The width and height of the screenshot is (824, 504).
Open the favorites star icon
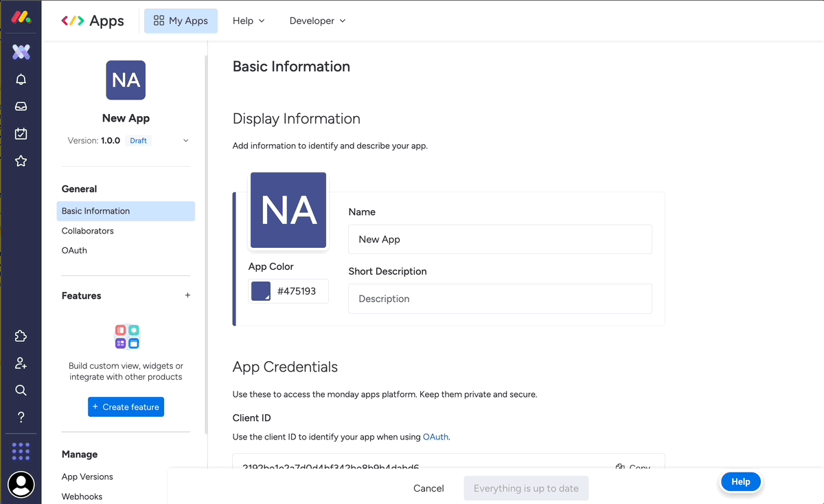click(21, 161)
